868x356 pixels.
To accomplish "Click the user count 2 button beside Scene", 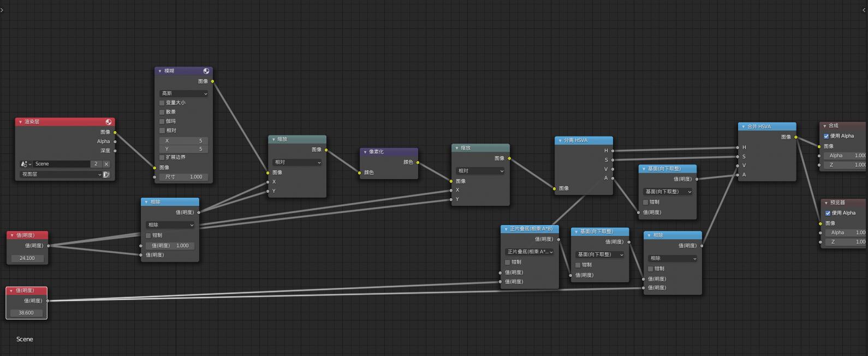I will click(96, 164).
